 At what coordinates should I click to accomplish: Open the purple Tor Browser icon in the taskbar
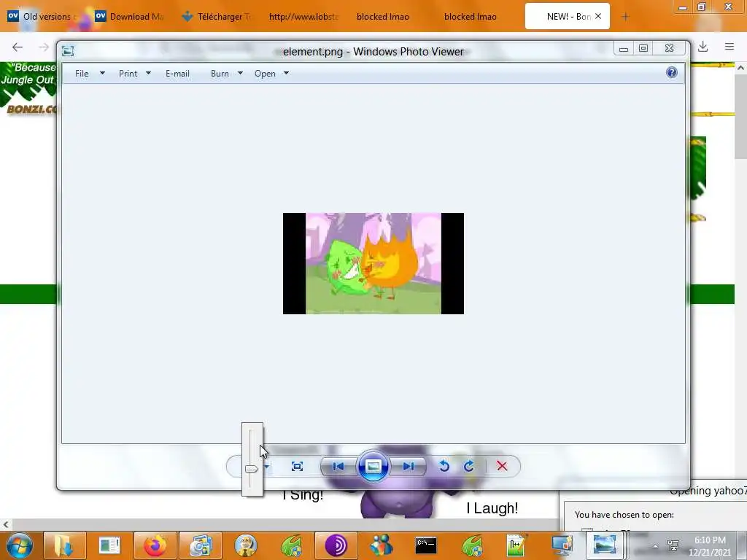336,545
